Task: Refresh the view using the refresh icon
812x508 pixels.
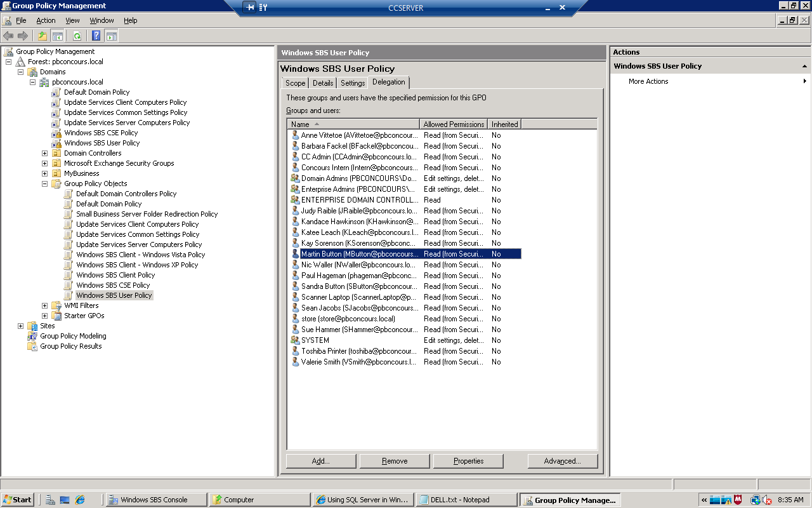Action: 77,36
